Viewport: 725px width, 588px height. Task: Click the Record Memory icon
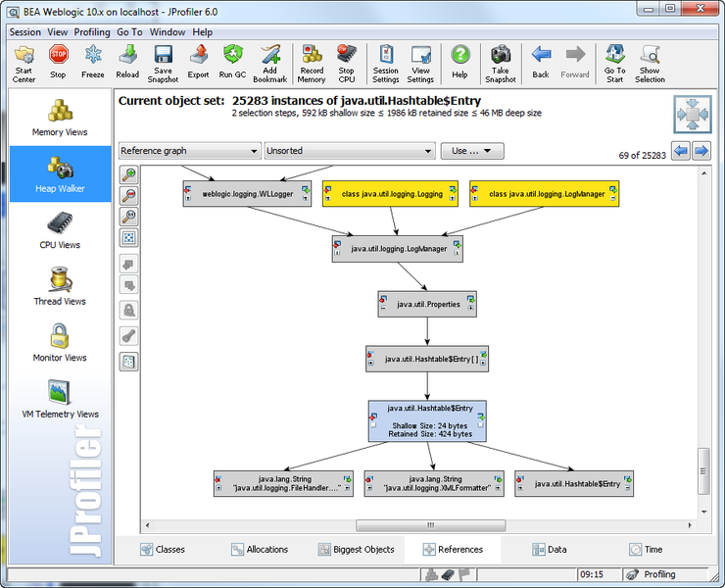click(x=312, y=64)
